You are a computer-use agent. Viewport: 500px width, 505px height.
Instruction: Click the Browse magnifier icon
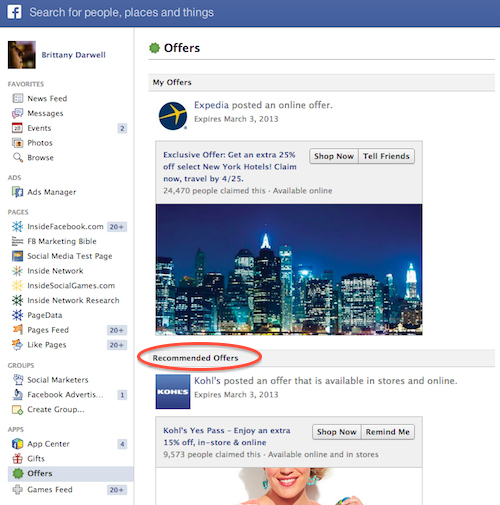tap(18, 157)
